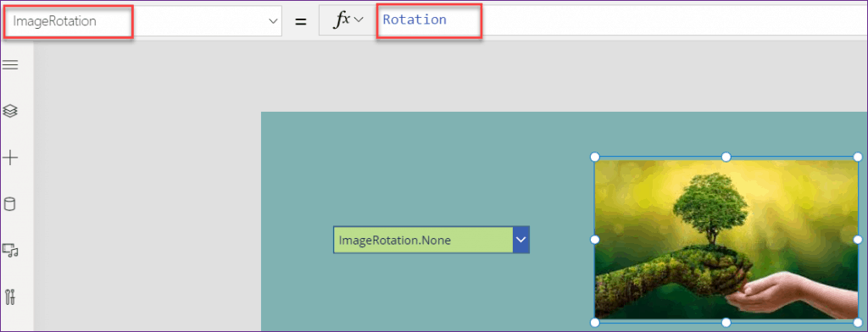The height and width of the screenshot is (332, 868).
Task: Click the fx formula button
Action: click(x=348, y=21)
